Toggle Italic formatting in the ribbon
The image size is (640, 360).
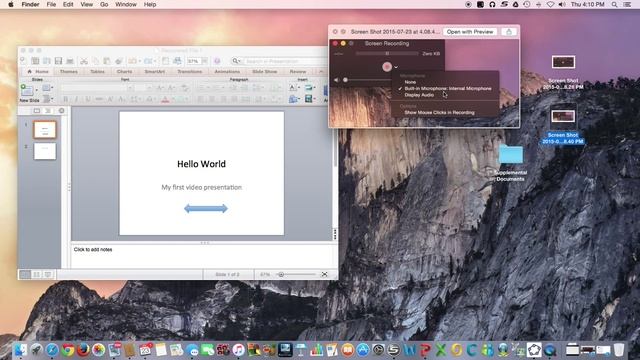[76, 99]
